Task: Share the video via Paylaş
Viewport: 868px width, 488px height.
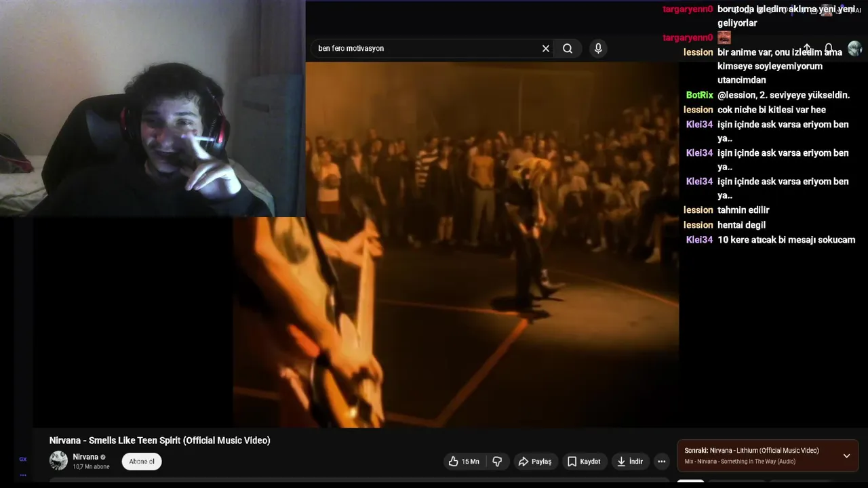Action: coord(535,462)
